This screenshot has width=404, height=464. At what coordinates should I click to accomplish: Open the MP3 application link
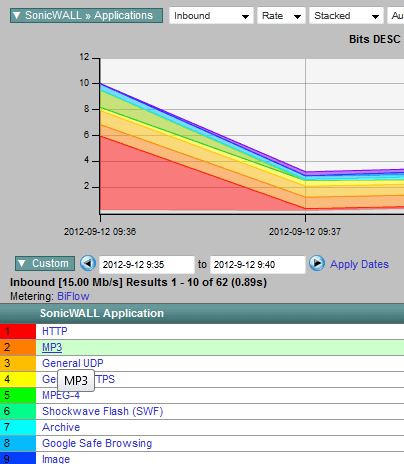click(52, 347)
